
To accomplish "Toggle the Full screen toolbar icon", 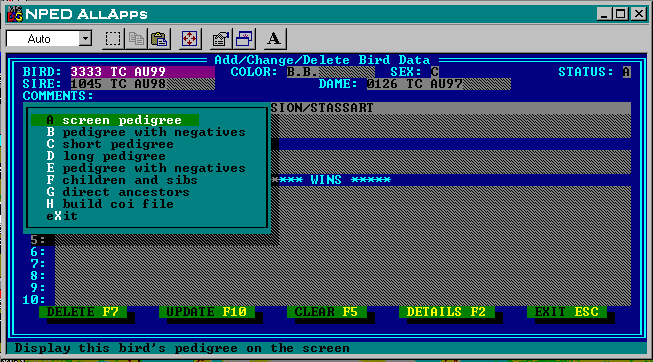I will coord(190,39).
